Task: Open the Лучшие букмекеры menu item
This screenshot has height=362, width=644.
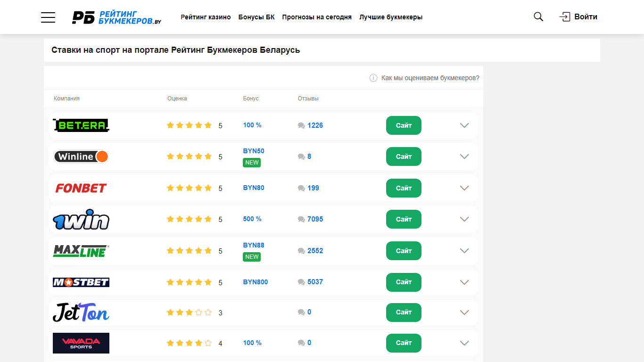Action: 391,17
